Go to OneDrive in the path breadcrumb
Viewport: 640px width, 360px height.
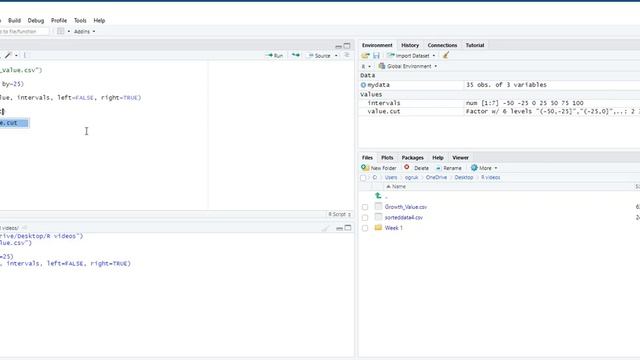tap(436, 178)
